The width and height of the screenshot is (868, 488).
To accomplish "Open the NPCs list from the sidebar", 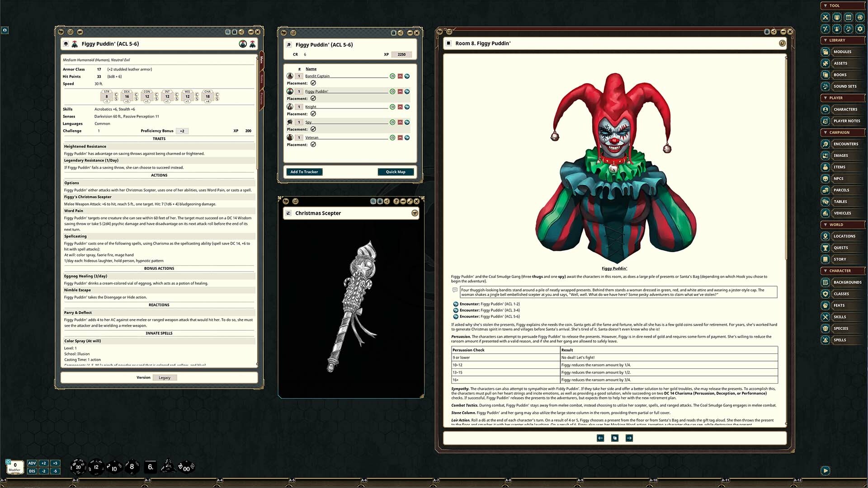I will [841, 178].
